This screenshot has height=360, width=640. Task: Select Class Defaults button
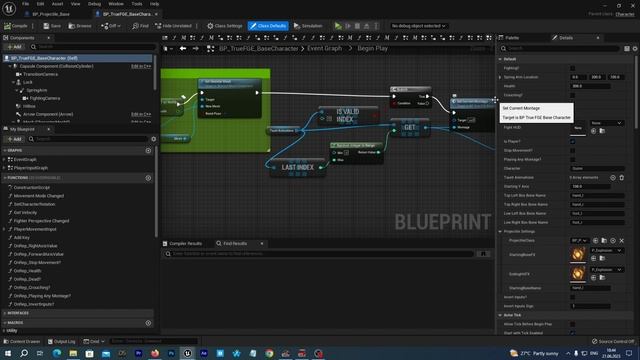pos(268,26)
